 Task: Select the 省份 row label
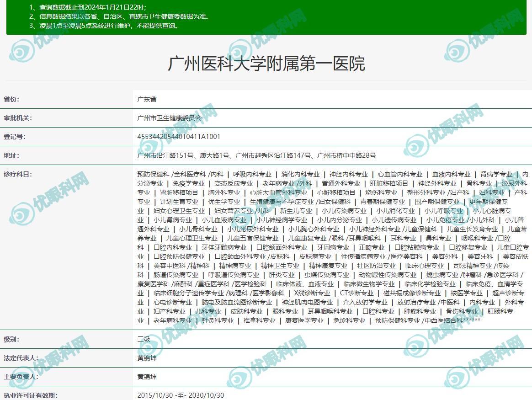coord(12,99)
